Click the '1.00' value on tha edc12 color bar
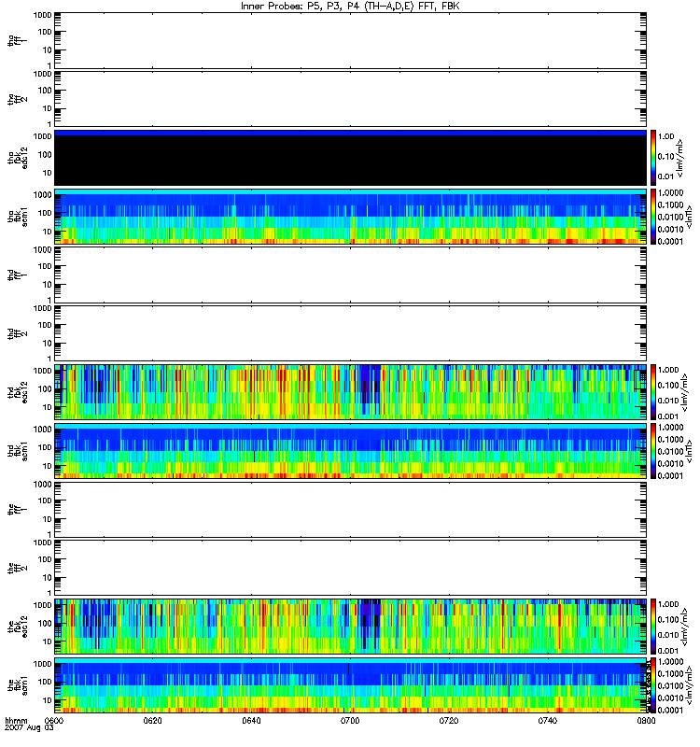Viewport: 700px width, 747px height. pos(666,136)
